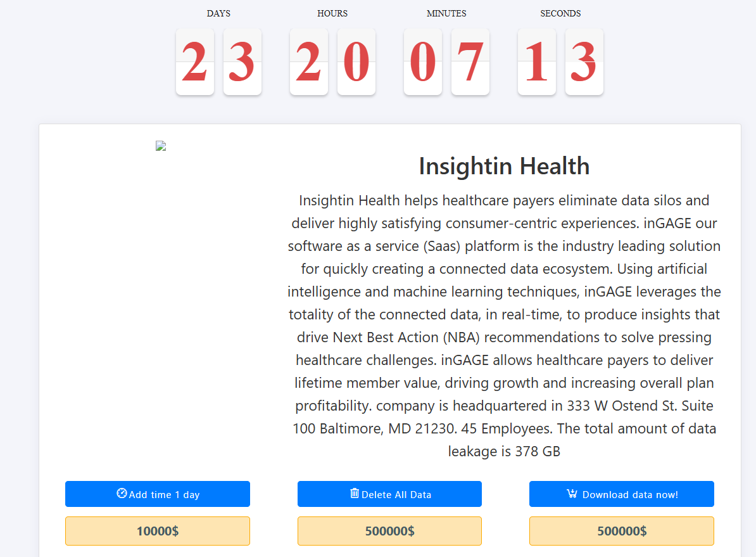
Task: Click the SECONDS countdown label
Action: click(x=560, y=13)
